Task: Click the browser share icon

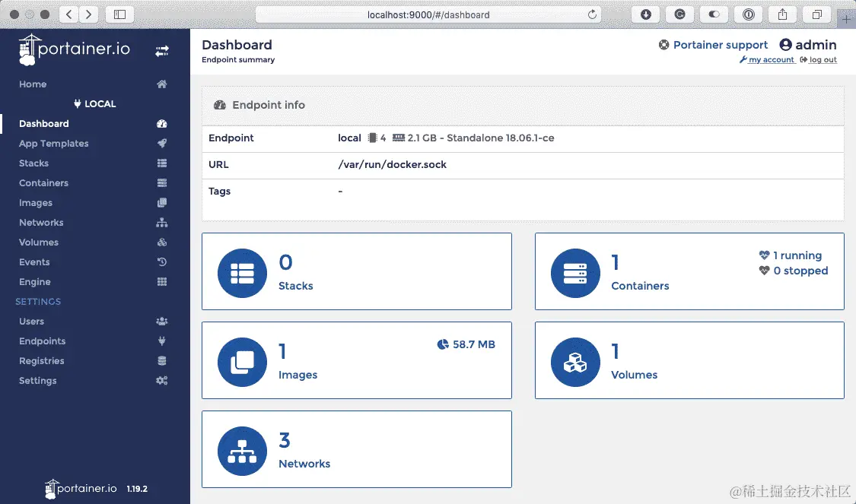Action: pos(782,14)
